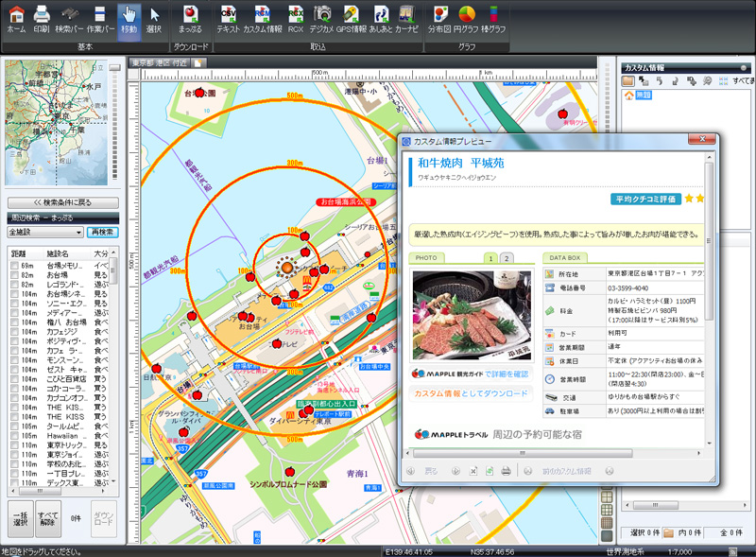Check the 82m お台場 row checkbox

click(14, 275)
